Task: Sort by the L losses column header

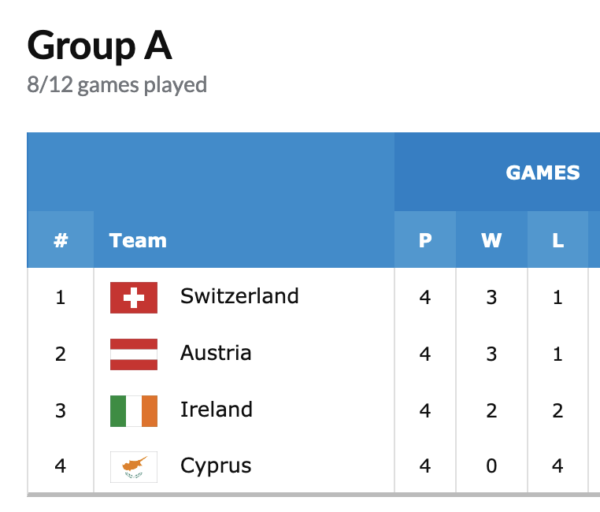Action: 557,240
